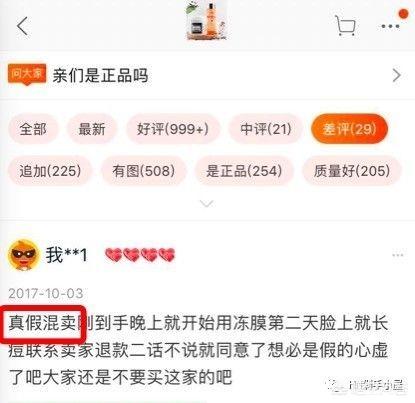Expand more filter tags with down chevron
Image resolution: width=415 pixels, height=403 pixels.
pos(207,203)
